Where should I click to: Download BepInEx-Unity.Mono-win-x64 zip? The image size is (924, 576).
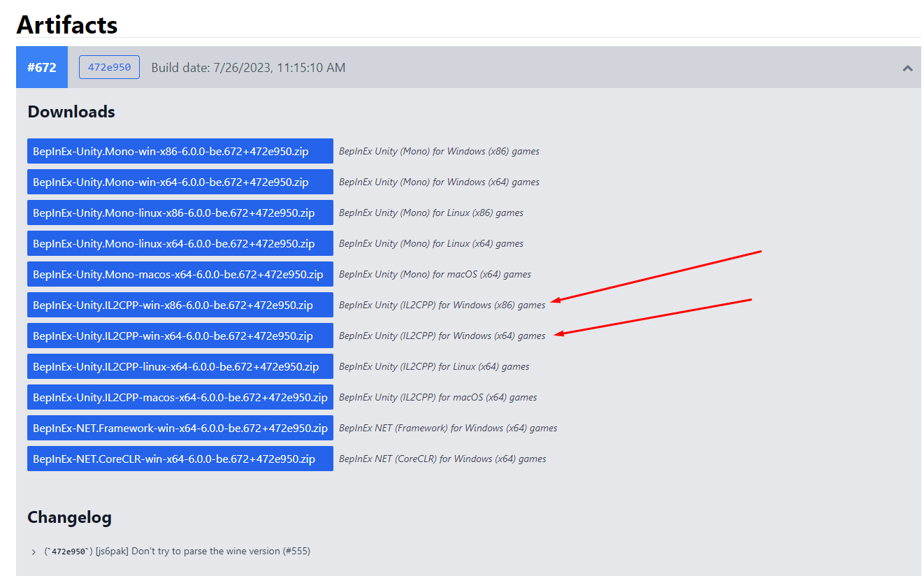pos(180,182)
